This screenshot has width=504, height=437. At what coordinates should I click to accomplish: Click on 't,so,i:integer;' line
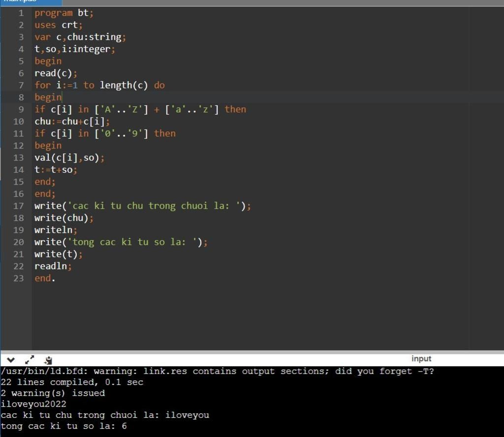click(75, 49)
